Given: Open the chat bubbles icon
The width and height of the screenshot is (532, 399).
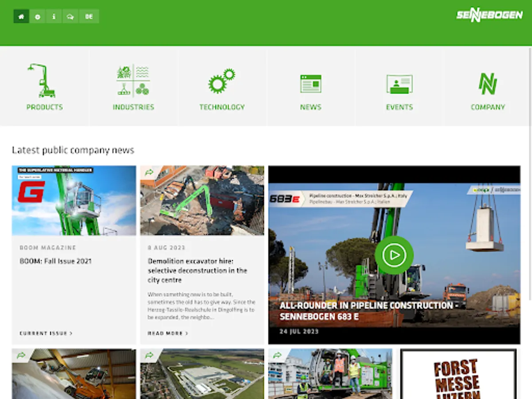Looking at the screenshot, I should pyautogui.click(x=70, y=16).
